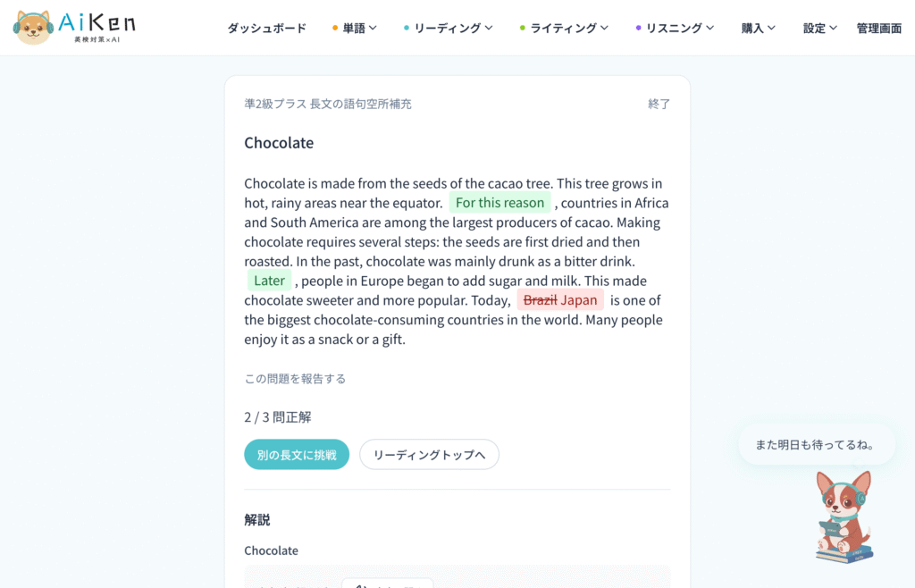
Task: Select the red 'Brazil Japan' incorrect answer blank
Action: pyautogui.click(x=560, y=300)
